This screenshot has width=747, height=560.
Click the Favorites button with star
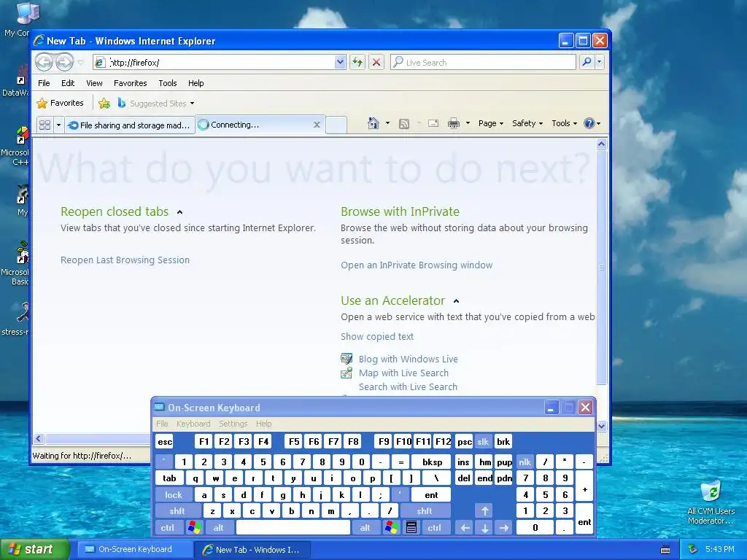tap(61, 103)
